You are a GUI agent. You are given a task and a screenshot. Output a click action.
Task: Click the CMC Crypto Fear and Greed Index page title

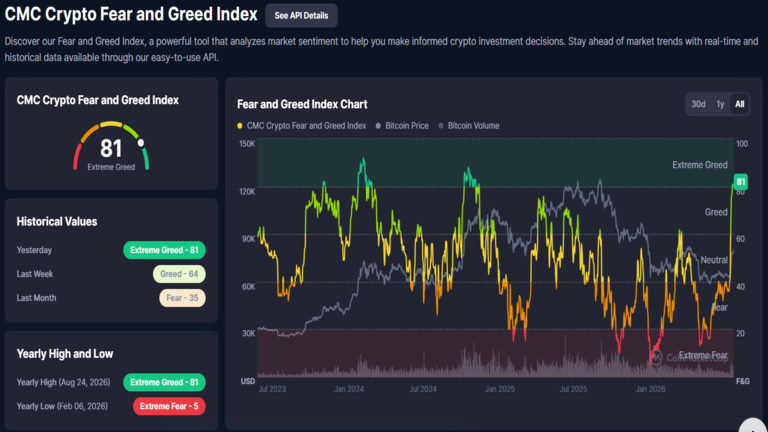click(x=131, y=14)
